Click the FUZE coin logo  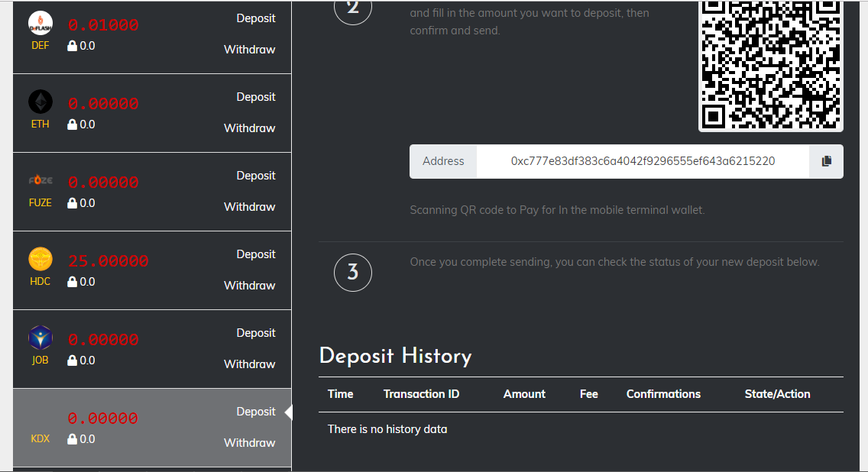(x=40, y=180)
